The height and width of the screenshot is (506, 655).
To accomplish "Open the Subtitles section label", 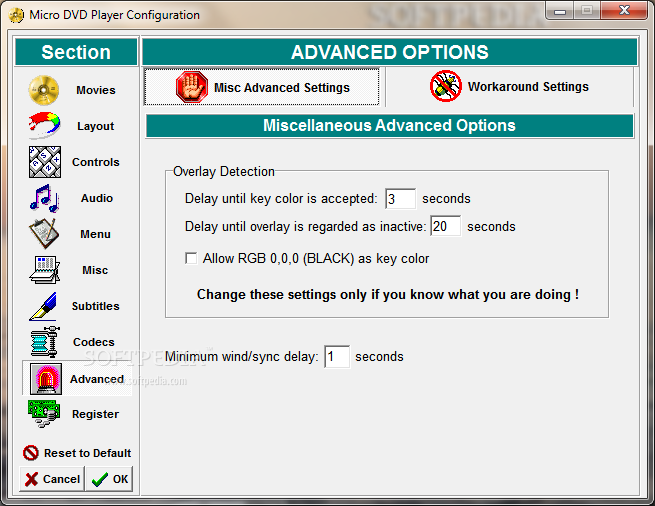I will pyautogui.click(x=96, y=306).
